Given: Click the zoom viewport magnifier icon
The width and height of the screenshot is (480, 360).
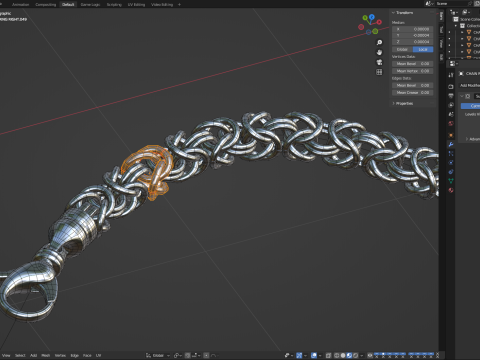Looking at the screenshot, I should tap(379, 42).
